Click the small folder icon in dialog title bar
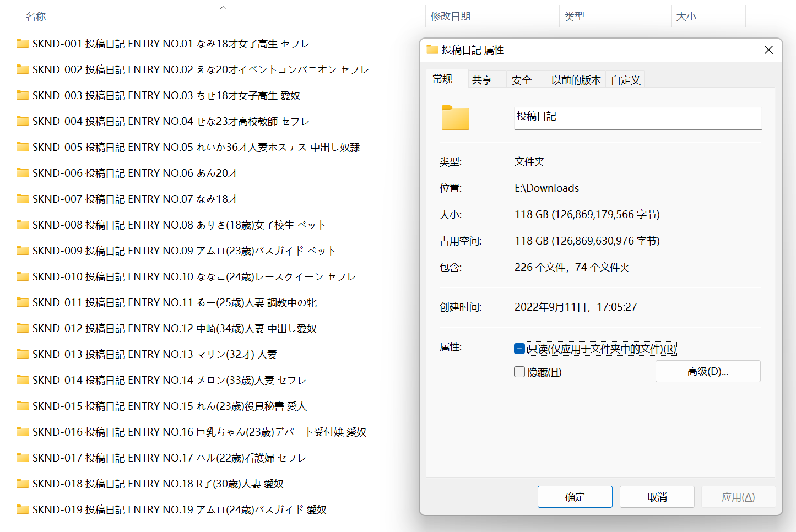 [x=432, y=50]
